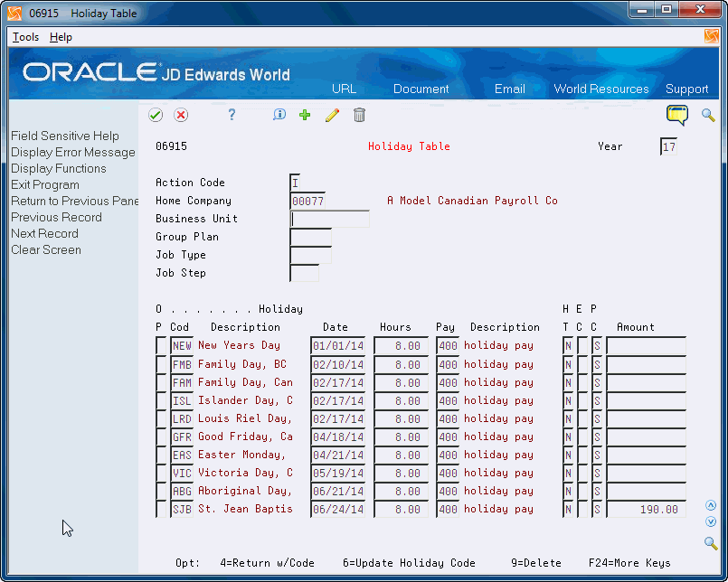
Task: Click the Home Company field
Action: coord(307,201)
